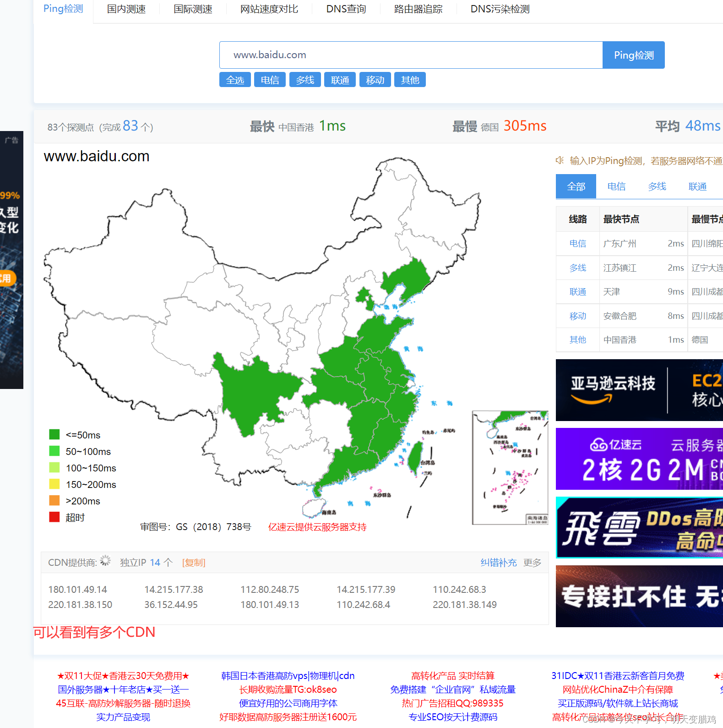Click the 纠错补充 link
723x728 pixels.
point(498,563)
